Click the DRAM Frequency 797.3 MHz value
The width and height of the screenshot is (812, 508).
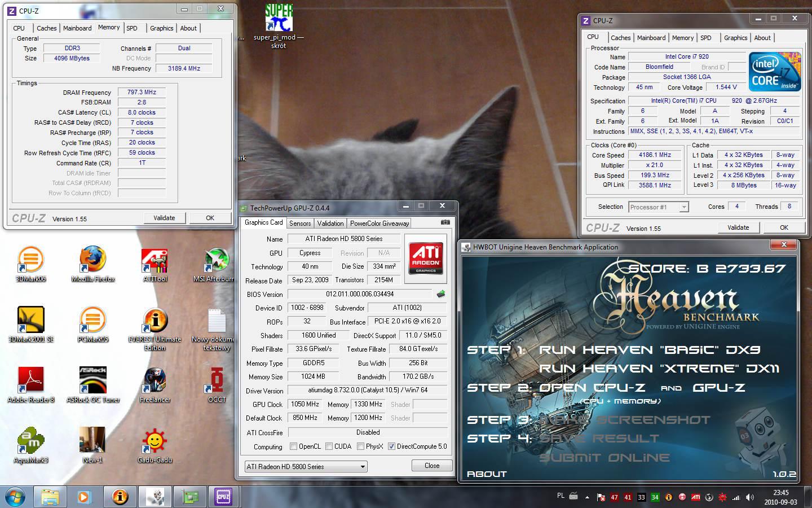click(x=142, y=92)
